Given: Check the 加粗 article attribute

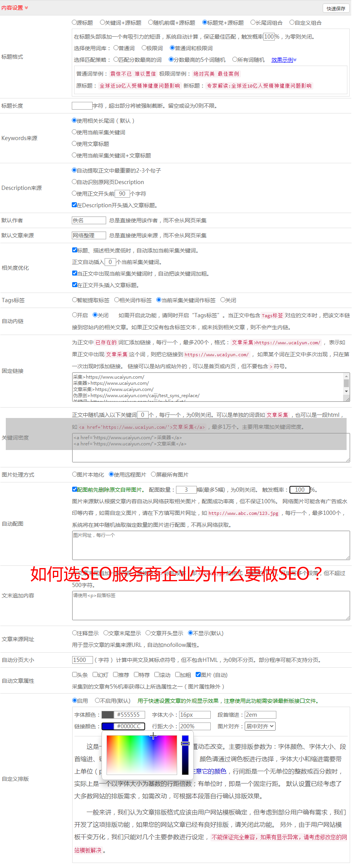Looking at the screenshot, I should click(x=178, y=675).
